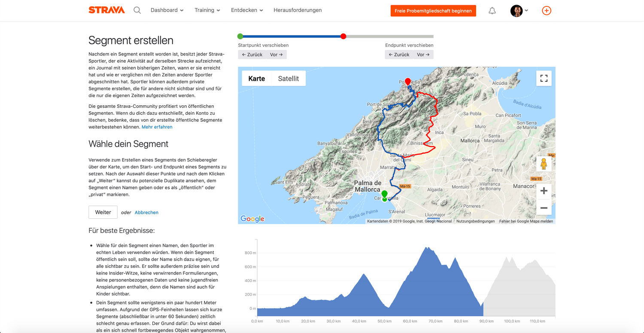Click the 100,0 km axis label
The width and height of the screenshot is (644, 333).
click(x=511, y=321)
